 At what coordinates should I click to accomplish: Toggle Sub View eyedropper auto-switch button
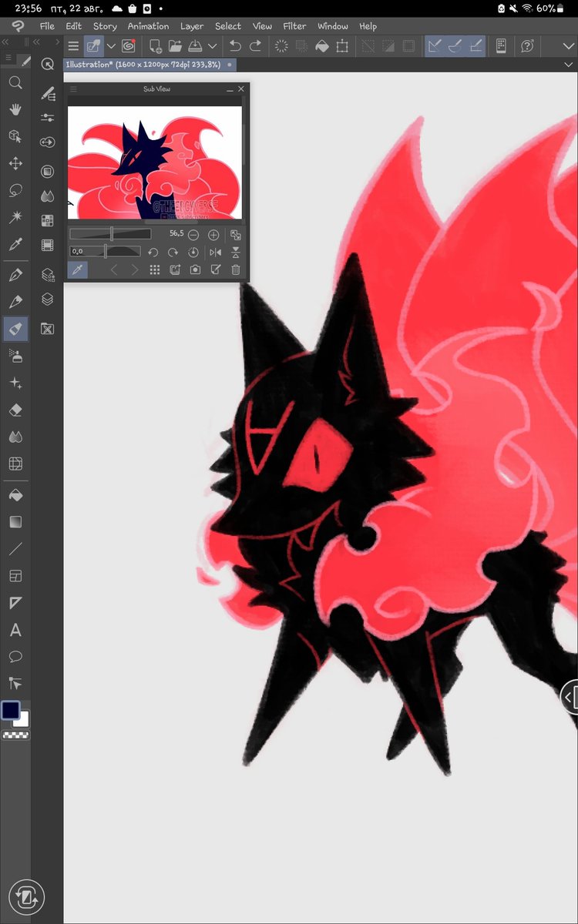[77, 269]
